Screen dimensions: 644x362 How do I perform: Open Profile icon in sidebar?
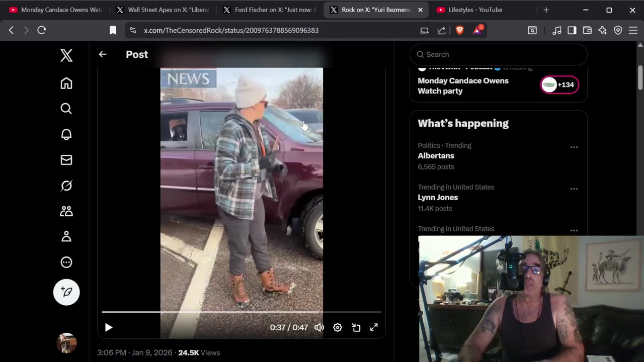click(66, 237)
